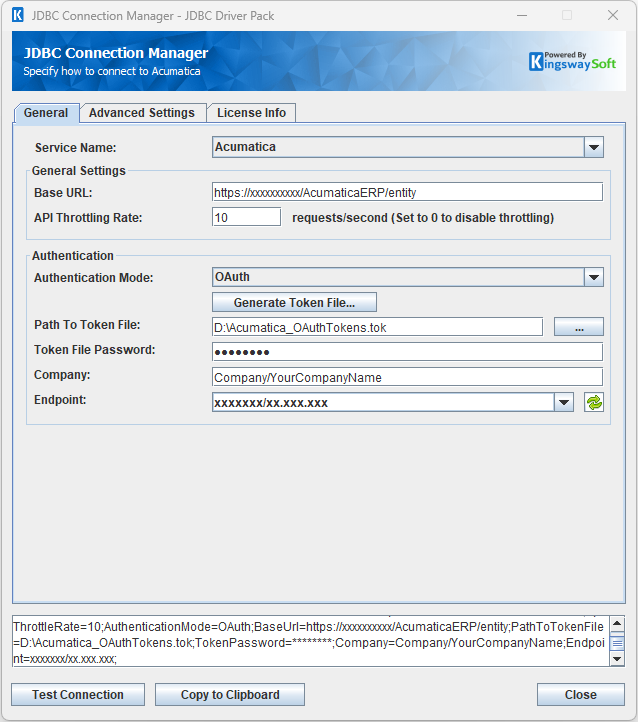Focus the Token File Password field

point(407,352)
